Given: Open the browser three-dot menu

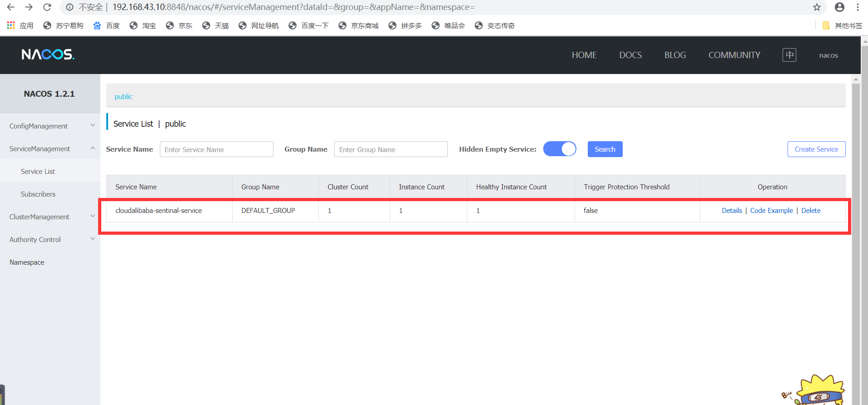Looking at the screenshot, I should [858, 7].
